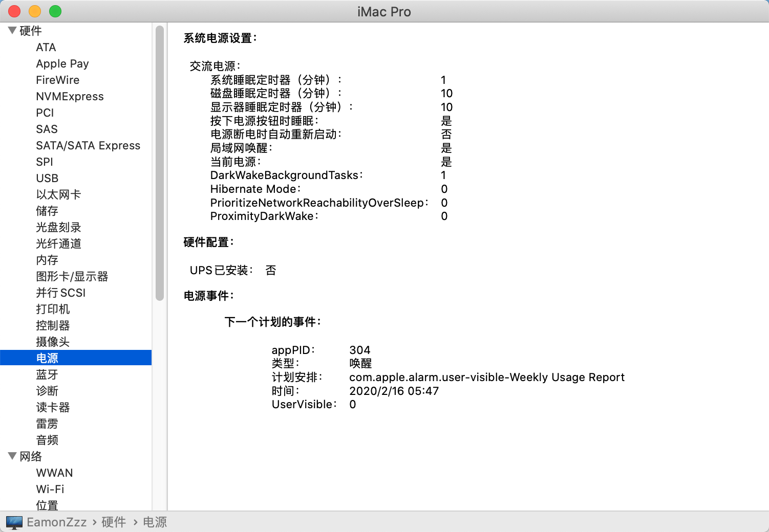769x532 pixels.
Task: Click the PrioritizeNetworkReachabilityOverSleep label
Action: [319, 203]
